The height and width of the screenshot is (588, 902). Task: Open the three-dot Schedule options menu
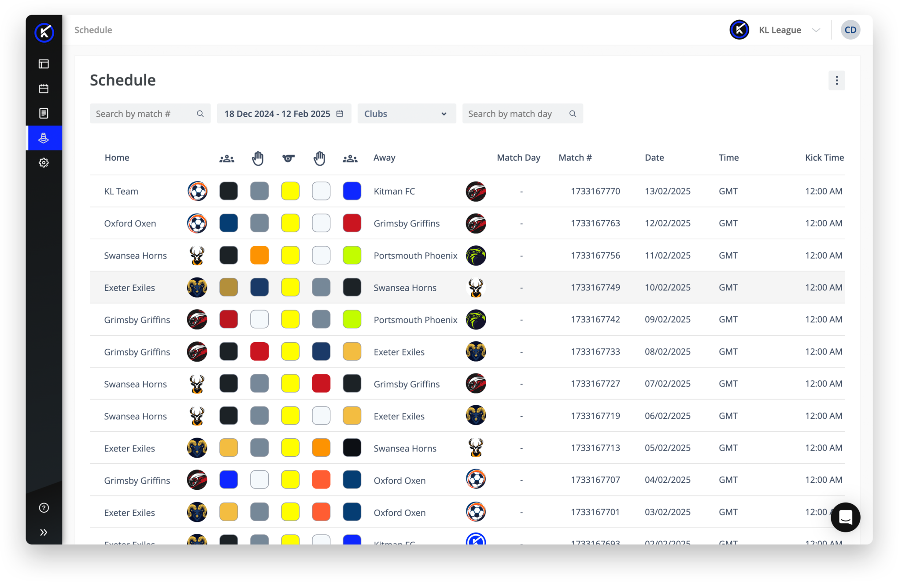[836, 80]
